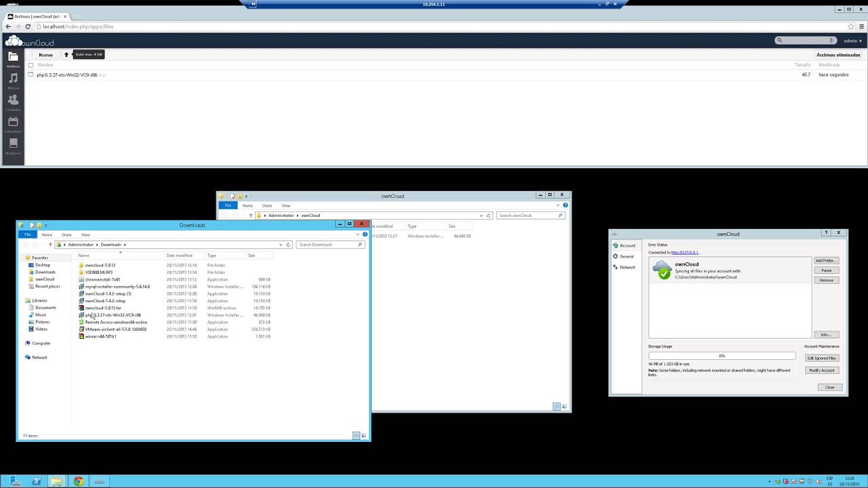This screenshot has height=488, width=868.
Task: Click the Search Downloads field
Action: coord(330,245)
